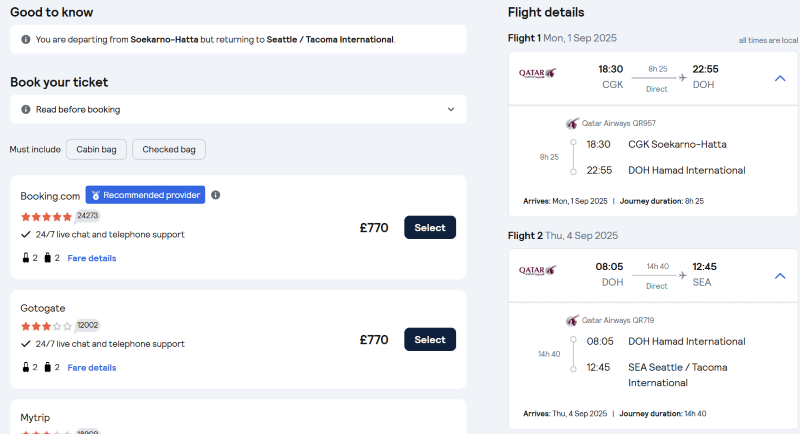Toggle the Checked bag filter
The width and height of the screenshot is (800, 434).
(x=169, y=149)
